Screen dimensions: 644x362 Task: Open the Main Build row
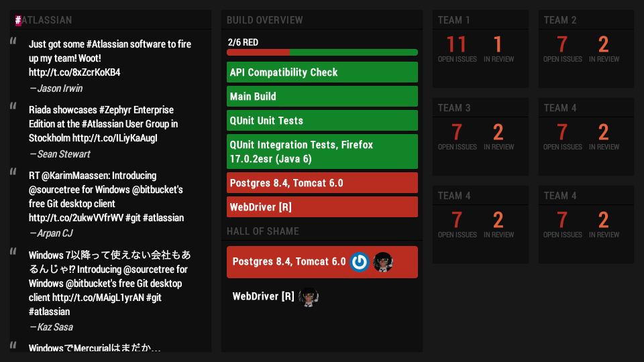point(322,97)
